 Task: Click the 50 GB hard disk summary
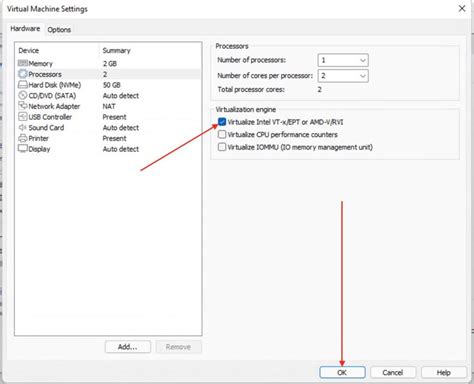pyautogui.click(x=112, y=85)
